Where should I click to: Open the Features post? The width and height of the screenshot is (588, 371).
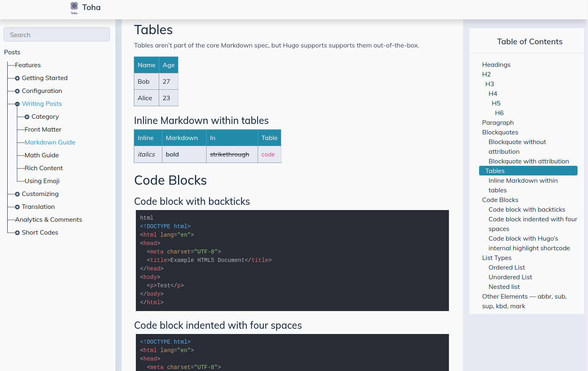point(28,65)
